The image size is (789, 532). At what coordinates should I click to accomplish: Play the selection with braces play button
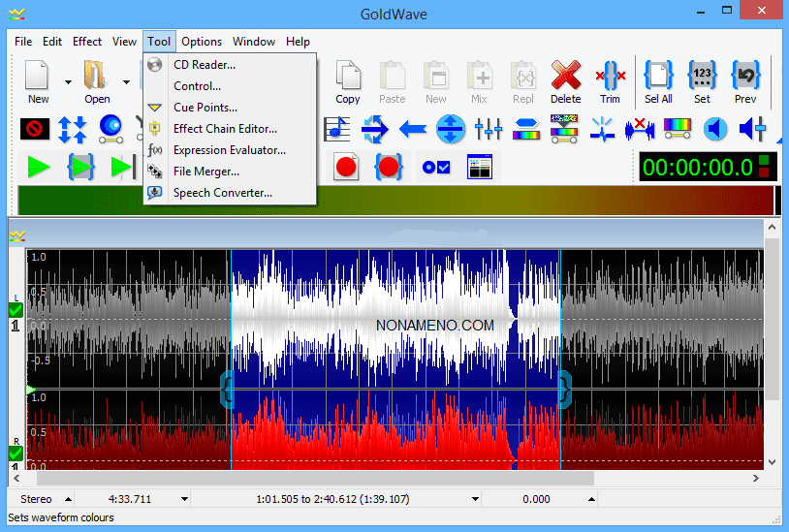81,167
